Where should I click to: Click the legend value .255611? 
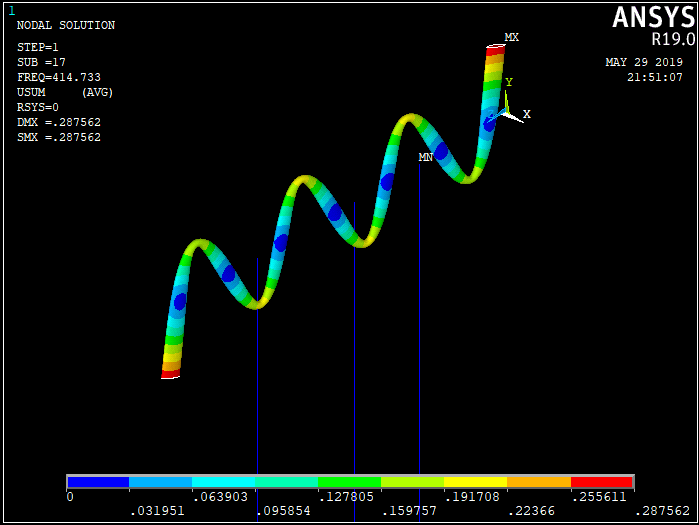599,496
